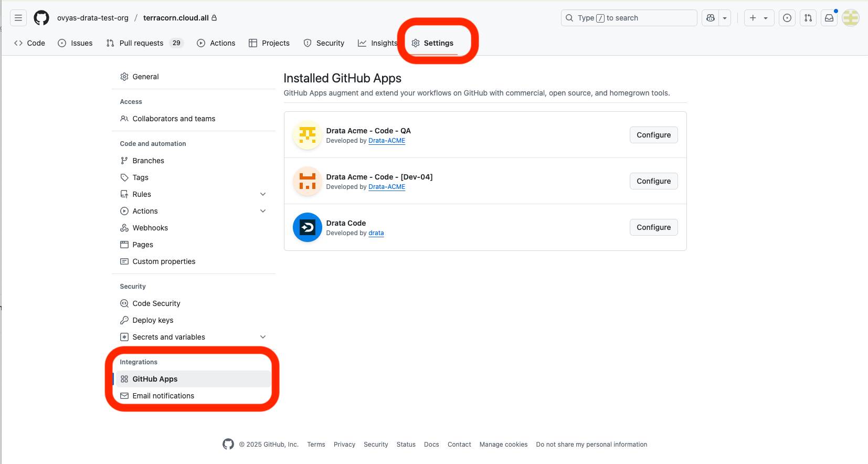Image resolution: width=868 pixels, height=464 pixels.
Task: Open the hamburger navigation menu
Action: (18, 18)
